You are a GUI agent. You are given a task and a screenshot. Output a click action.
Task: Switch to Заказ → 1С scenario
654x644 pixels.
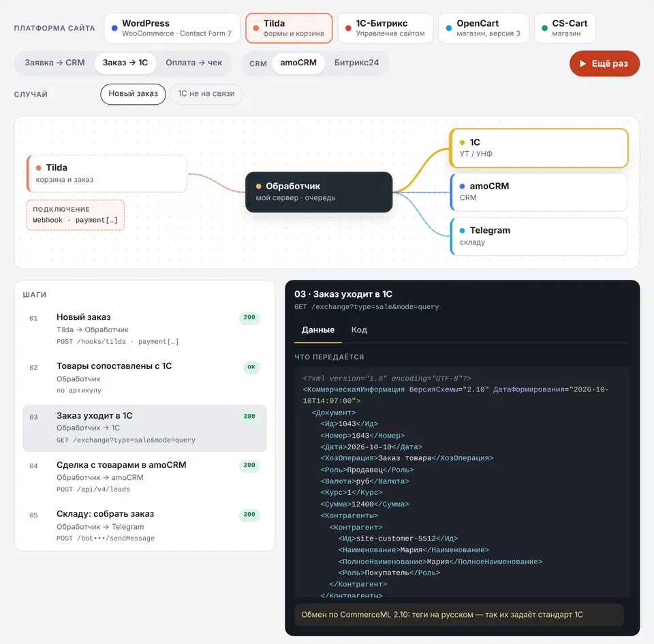click(x=125, y=63)
